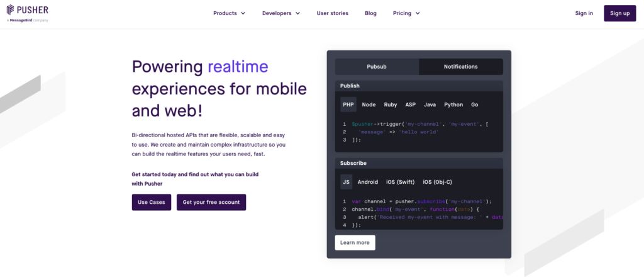Select the Android subscribe tab

click(367, 182)
